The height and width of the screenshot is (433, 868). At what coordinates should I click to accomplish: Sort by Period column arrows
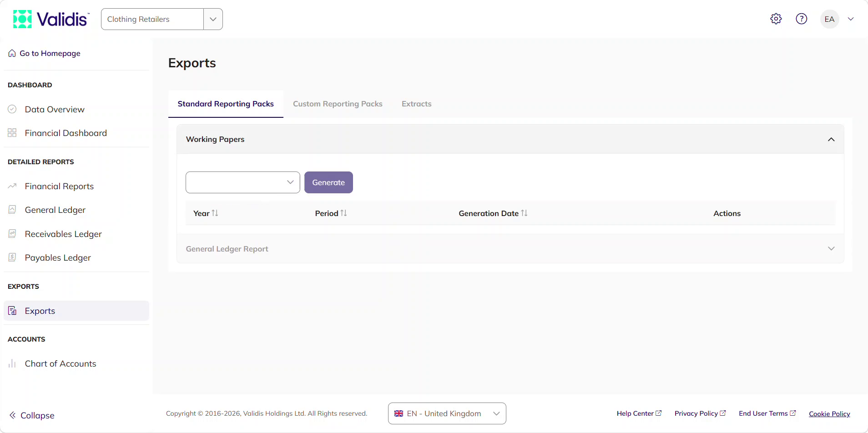click(343, 213)
